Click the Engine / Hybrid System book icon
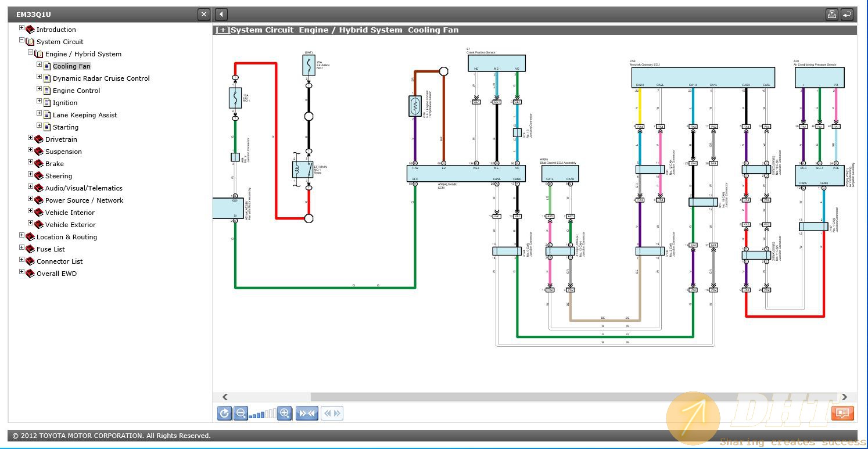 click(x=39, y=54)
